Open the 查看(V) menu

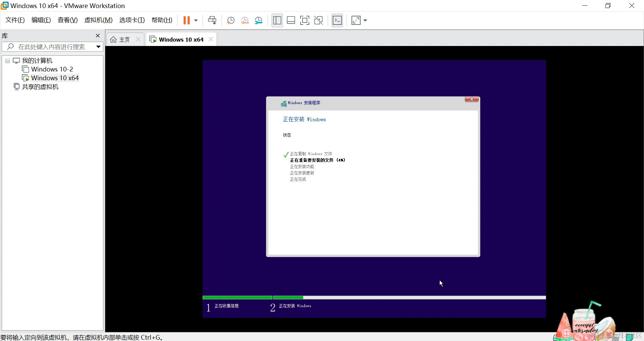[67, 20]
